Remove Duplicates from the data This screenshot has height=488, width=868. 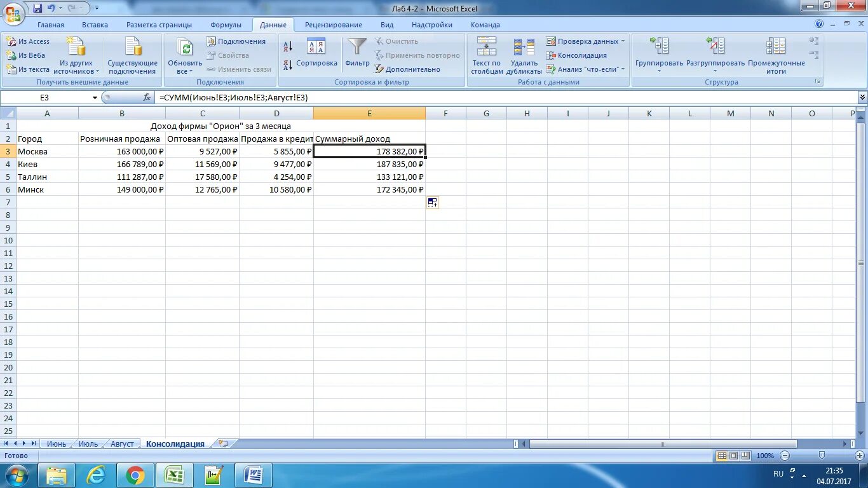[x=524, y=55]
